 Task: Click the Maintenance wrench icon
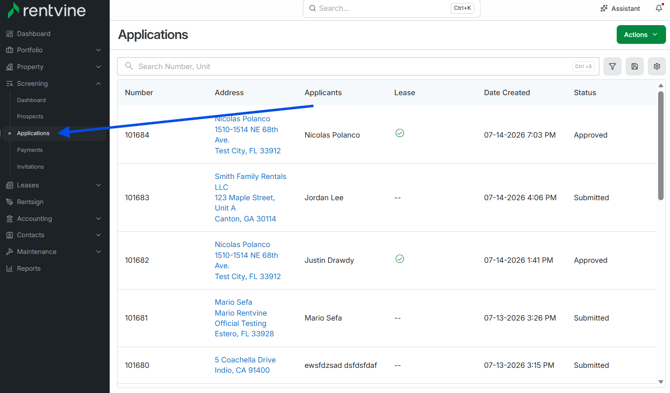coord(9,252)
